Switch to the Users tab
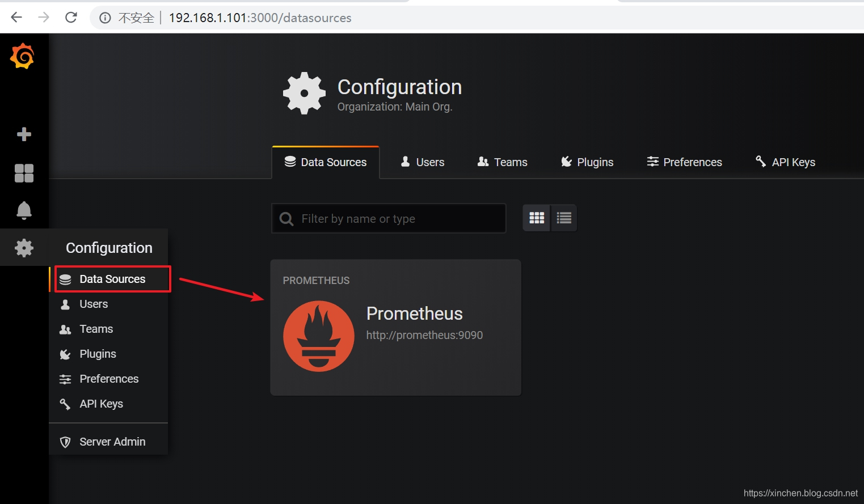Viewport: 864px width, 504px height. tap(423, 162)
